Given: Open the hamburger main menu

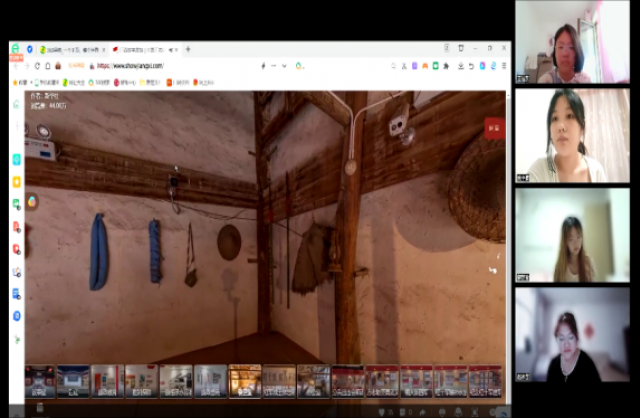Looking at the screenshot, I should click(504, 66).
